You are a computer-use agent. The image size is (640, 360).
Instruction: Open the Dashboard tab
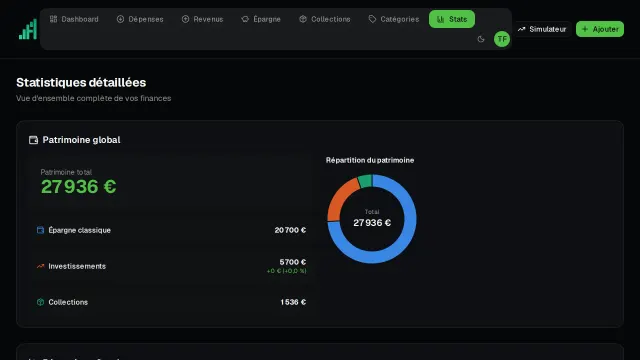click(74, 19)
